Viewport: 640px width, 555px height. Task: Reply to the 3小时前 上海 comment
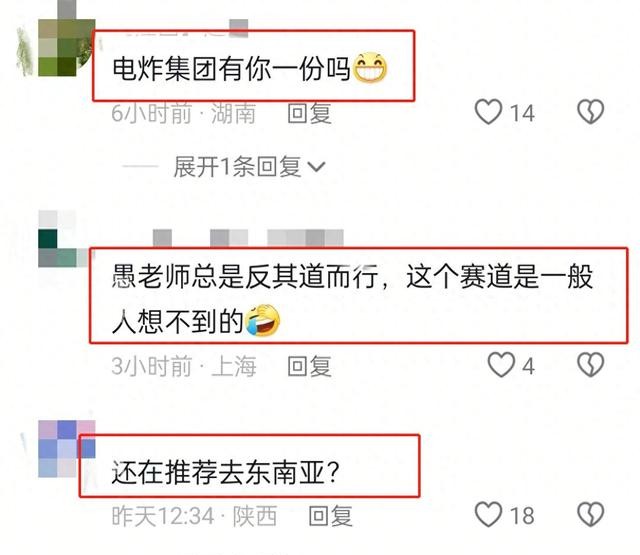pos(309,366)
